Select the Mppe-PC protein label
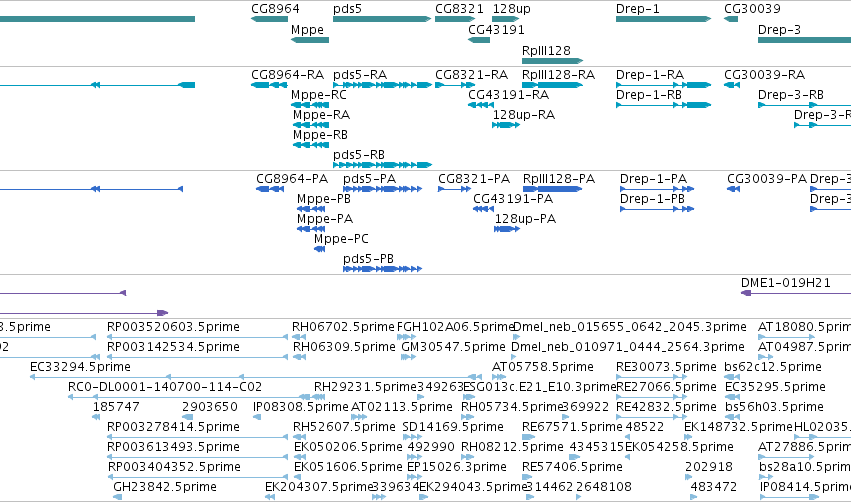 click(x=341, y=239)
